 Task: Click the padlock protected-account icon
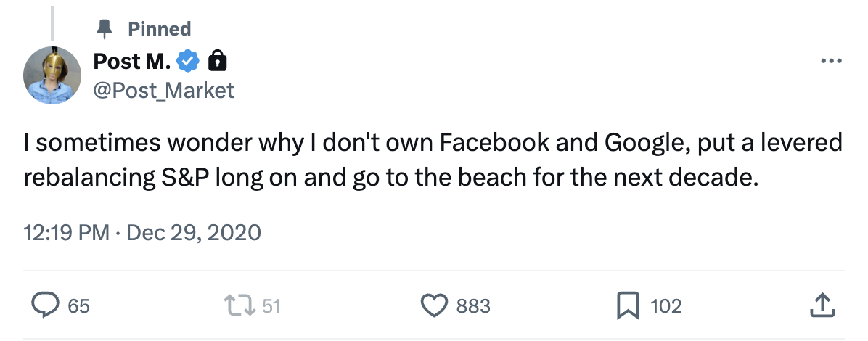217,63
